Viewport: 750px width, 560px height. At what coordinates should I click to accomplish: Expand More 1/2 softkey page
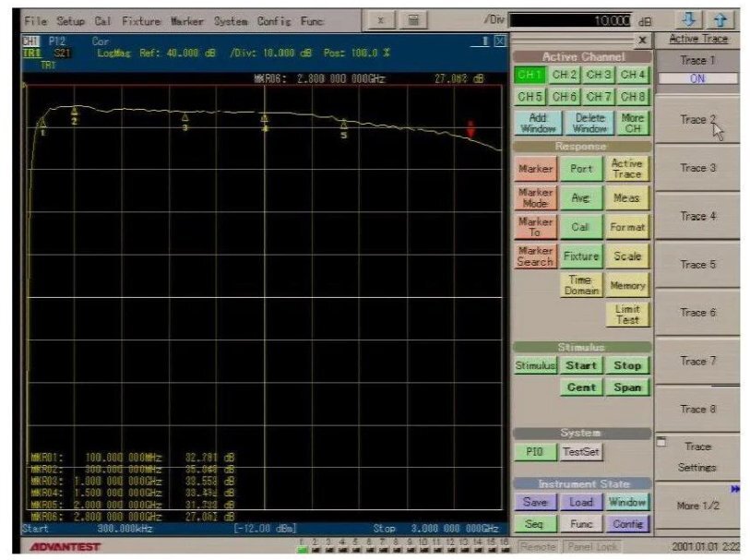[x=697, y=506]
